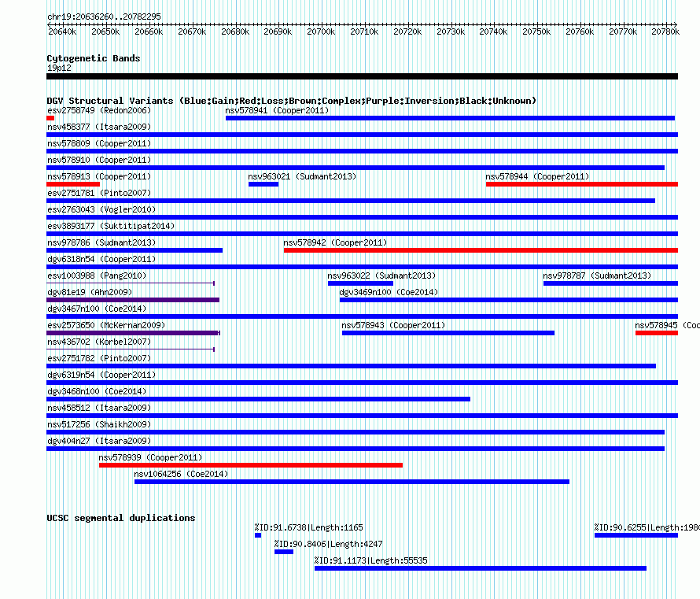The height and width of the screenshot is (599, 700).
Task: Click the red nsv578939 (Cooper2011) bar
Action: [x=250, y=465]
